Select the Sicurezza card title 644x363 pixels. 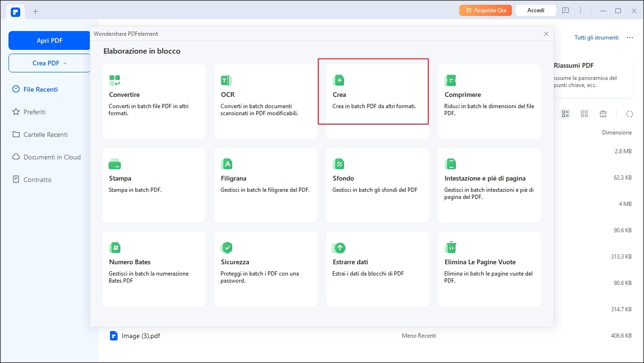[x=235, y=262]
